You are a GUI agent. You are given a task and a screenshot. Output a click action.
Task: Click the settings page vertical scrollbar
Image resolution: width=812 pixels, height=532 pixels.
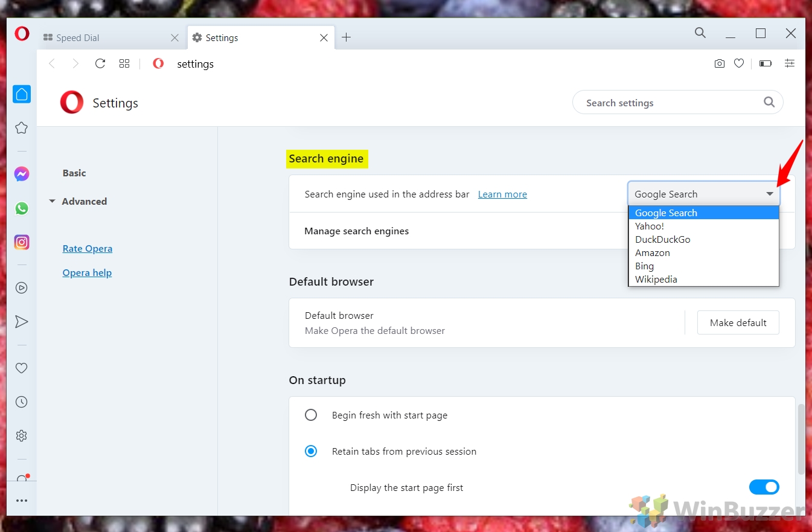pos(801,439)
